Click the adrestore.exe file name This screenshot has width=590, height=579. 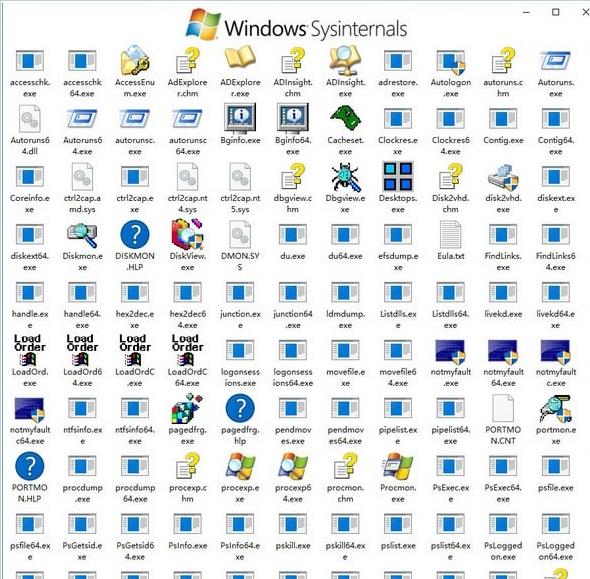pyautogui.click(x=398, y=88)
